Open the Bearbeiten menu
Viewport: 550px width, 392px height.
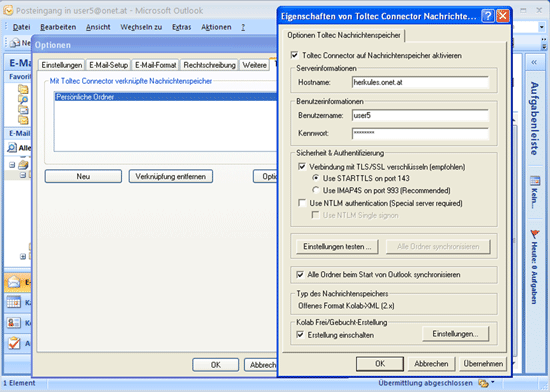pyautogui.click(x=58, y=27)
